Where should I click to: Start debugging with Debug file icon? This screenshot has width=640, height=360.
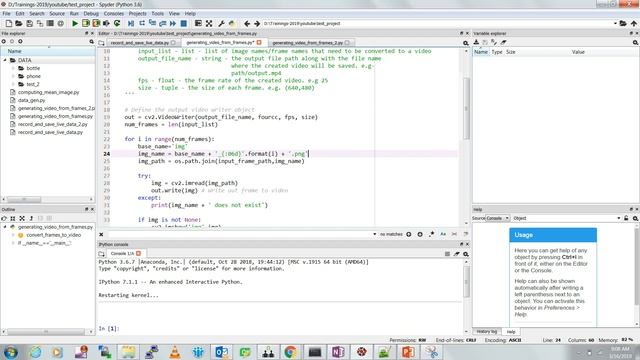131,24
